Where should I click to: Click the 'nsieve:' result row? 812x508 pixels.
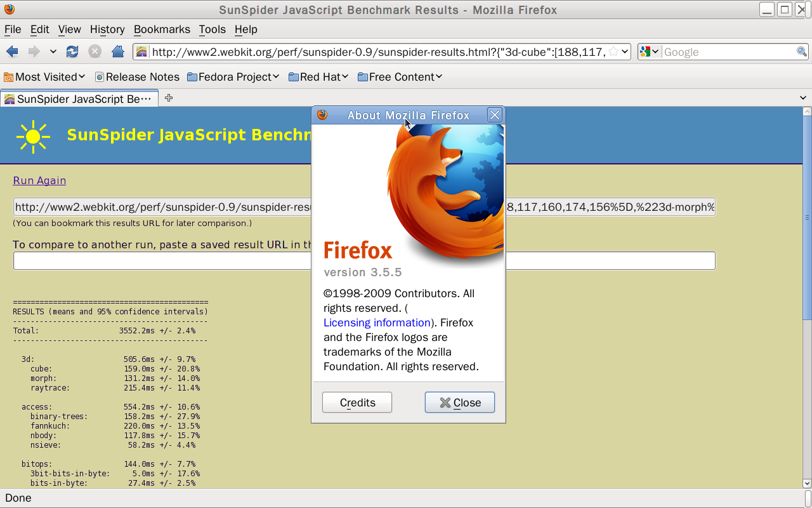(115, 444)
